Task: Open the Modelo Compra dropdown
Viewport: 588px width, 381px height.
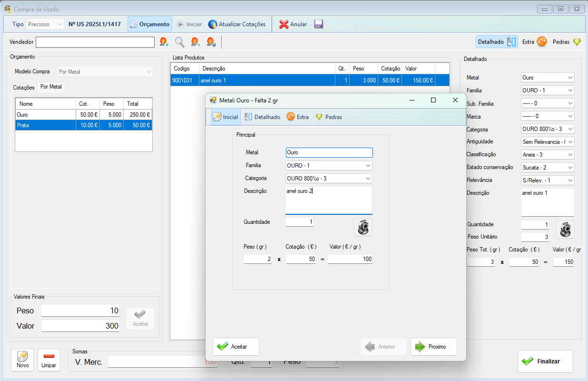Action: pyautogui.click(x=105, y=72)
